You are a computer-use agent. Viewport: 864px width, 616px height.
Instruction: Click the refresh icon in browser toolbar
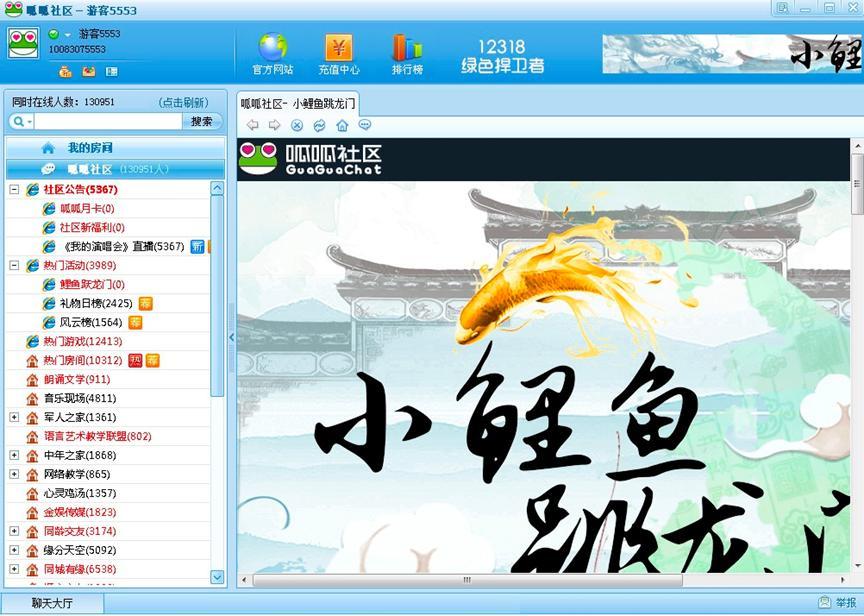(319, 124)
